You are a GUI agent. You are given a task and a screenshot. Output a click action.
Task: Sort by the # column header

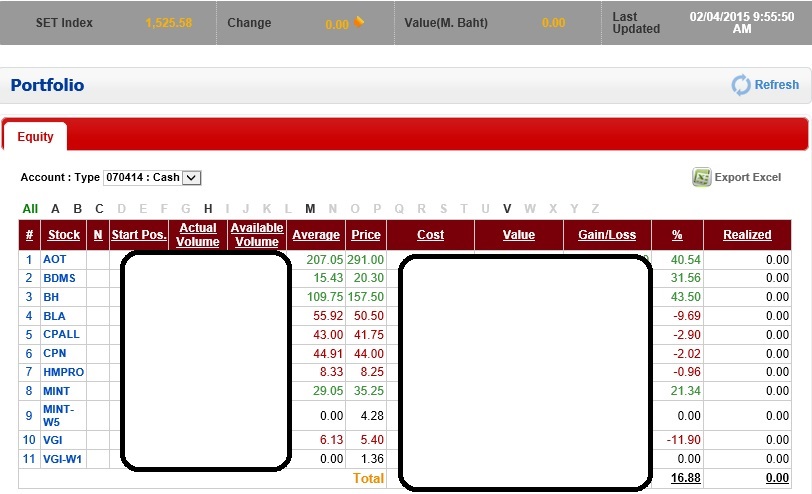click(30, 235)
